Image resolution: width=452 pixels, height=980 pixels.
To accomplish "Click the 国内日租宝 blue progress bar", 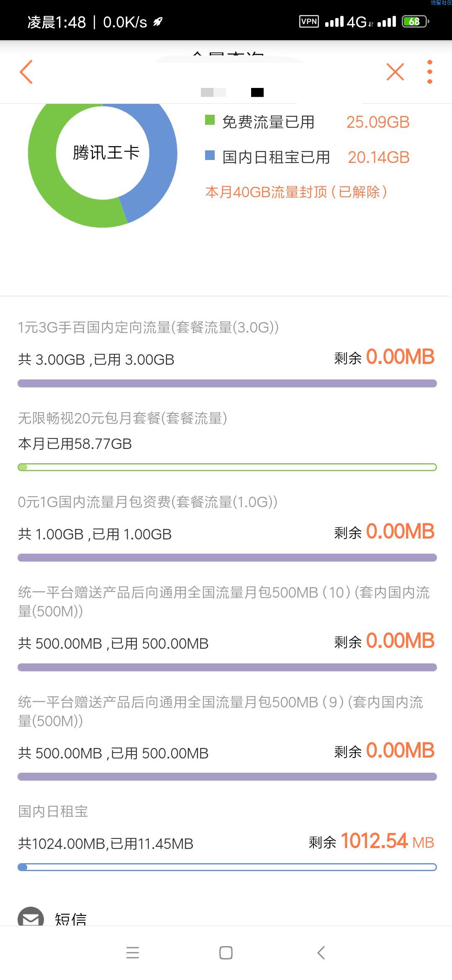I will [x=227, y=867].
